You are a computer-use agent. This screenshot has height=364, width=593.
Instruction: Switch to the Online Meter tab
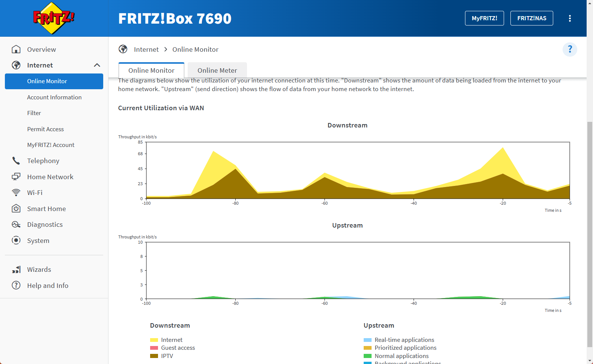[217, 70]
